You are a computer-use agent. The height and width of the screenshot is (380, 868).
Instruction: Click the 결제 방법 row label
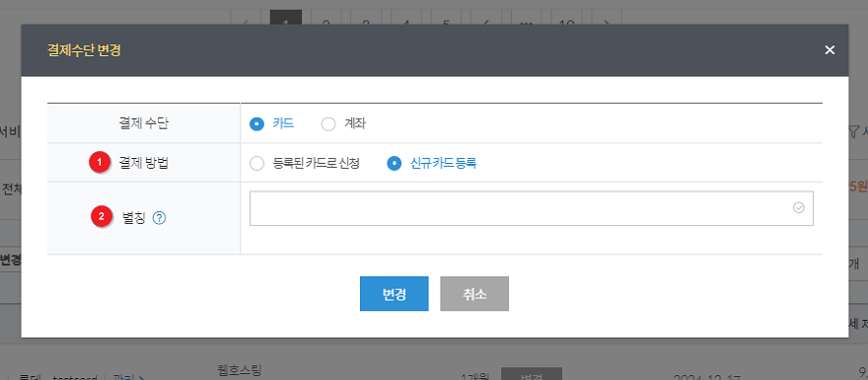pyautogui.click(x=144, y=163)
